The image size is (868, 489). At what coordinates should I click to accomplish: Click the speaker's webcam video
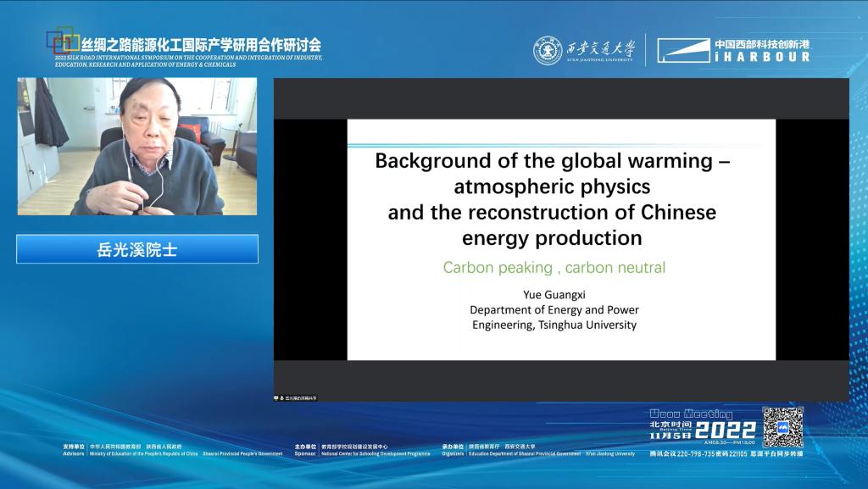[x=136, y=146]
